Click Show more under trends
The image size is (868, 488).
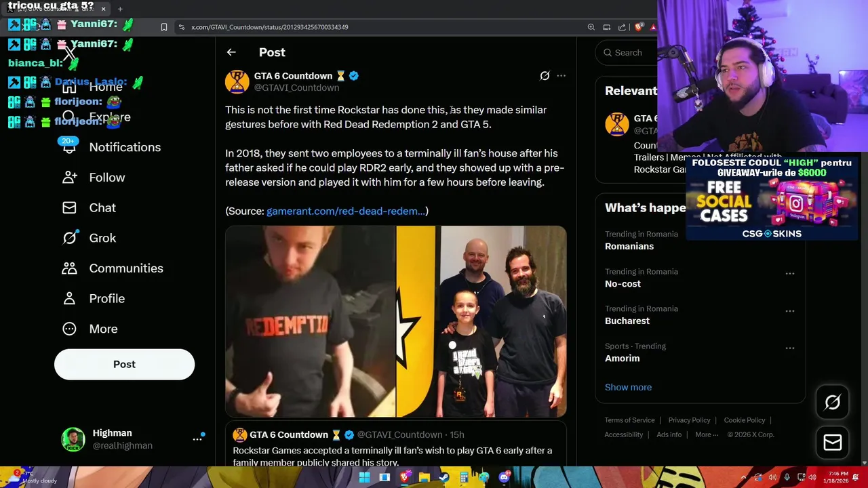click(x=628, y=388)
